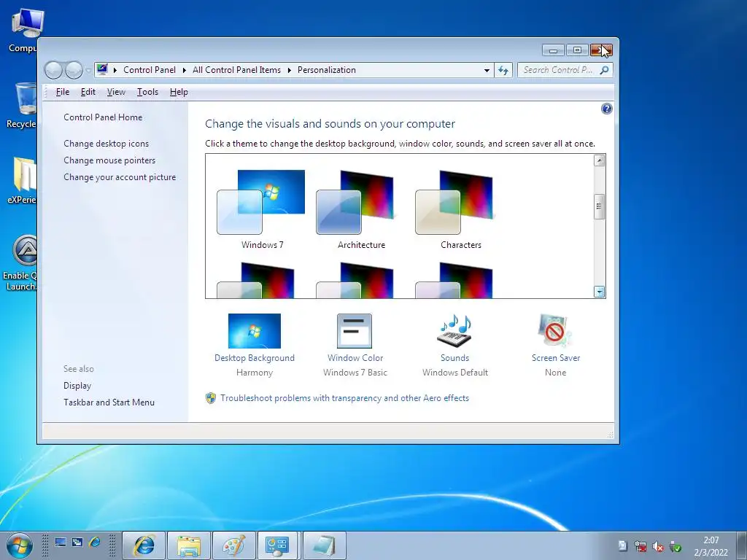Click Troubleshoot problems with transparency link
Screen dimensions: 747x560
[344, 398]
